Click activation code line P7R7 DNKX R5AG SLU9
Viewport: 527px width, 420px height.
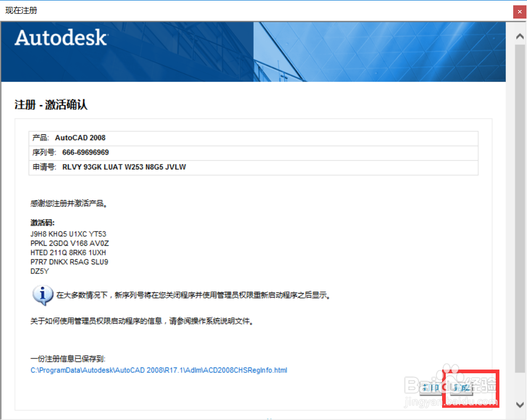(x=69, y=262)
